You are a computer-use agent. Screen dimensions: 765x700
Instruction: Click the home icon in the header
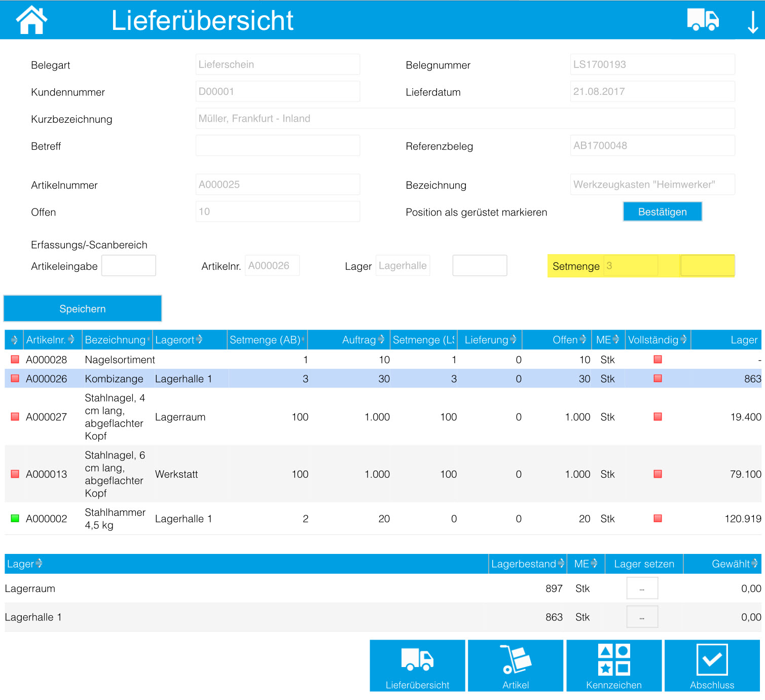click(x=31, y=19)
